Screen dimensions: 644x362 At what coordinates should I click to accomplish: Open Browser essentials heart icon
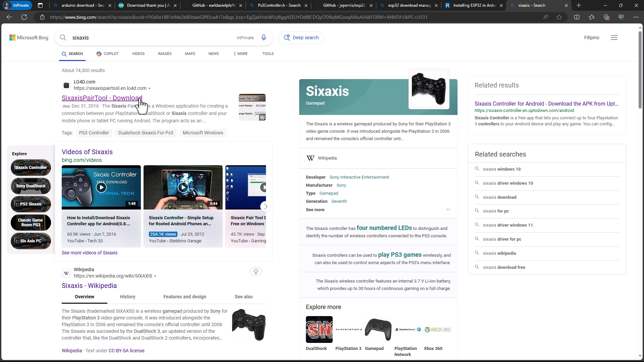click(x=621, y=17)
